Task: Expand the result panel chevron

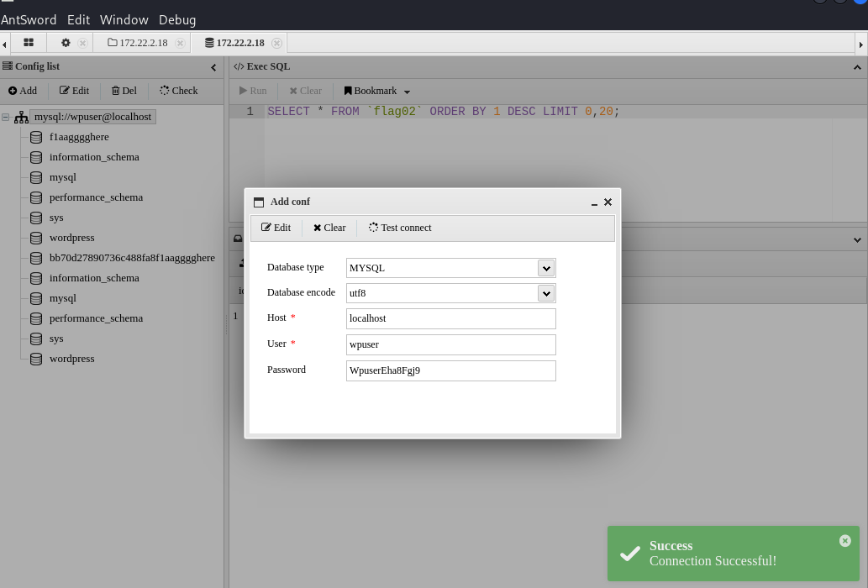Action: [857, 240]
